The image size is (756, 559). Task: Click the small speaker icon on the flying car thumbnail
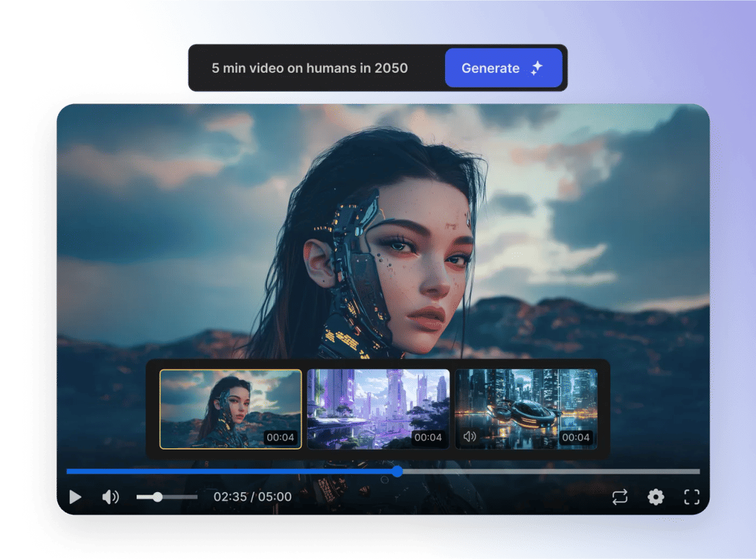coord(470,437)
